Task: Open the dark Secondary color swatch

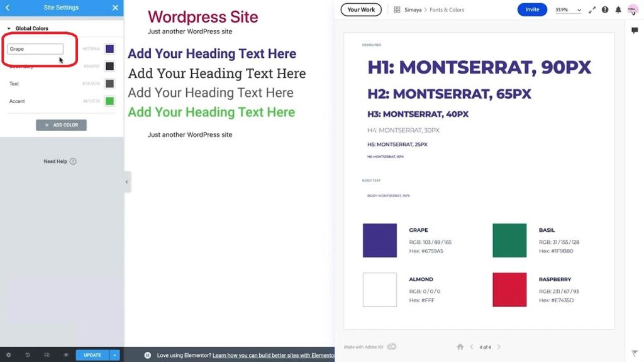Action: [x=109, y=66]
